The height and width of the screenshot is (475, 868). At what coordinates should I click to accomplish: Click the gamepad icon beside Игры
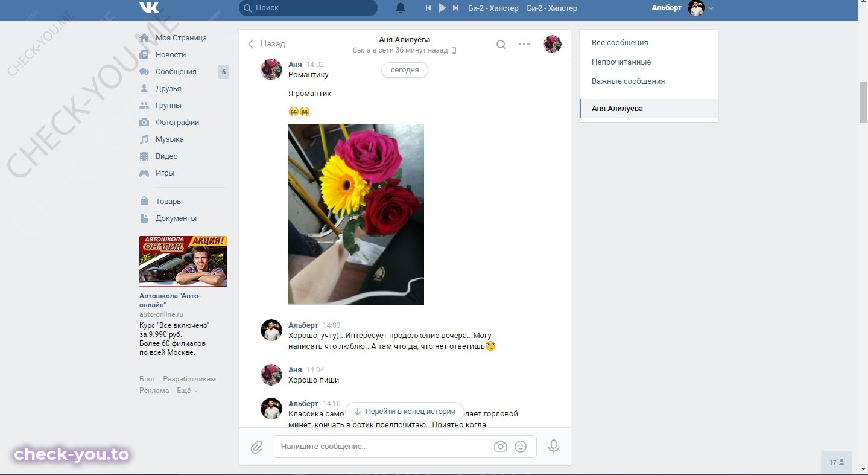click(144, 173)
